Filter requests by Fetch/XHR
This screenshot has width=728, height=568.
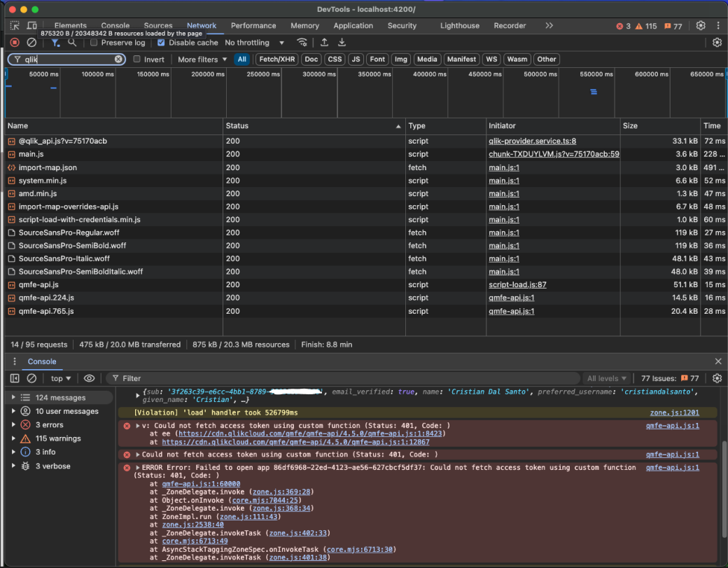(276, 60)
